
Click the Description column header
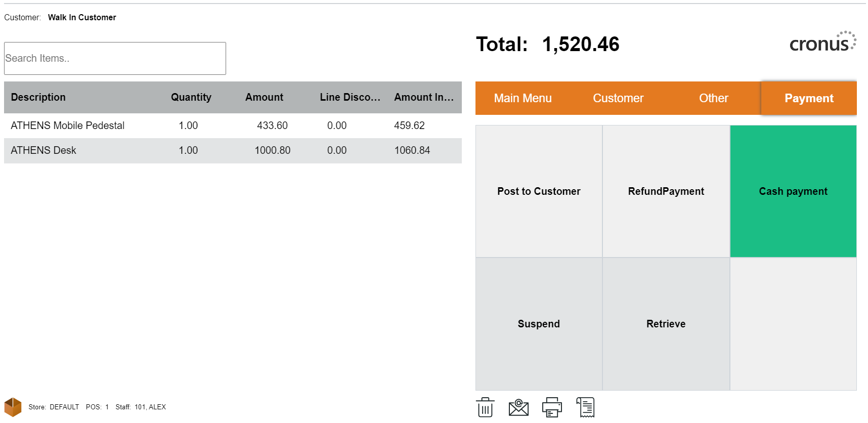point(38,97)
